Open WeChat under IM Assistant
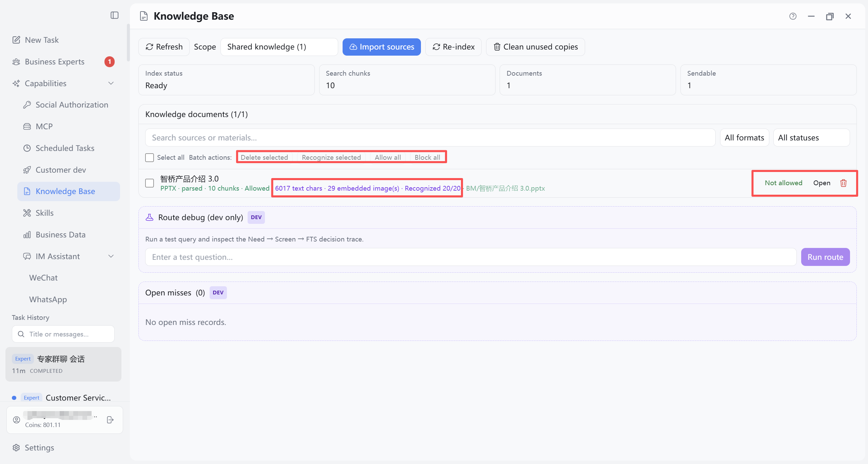The width and height of the screenshot is (868, 464). (43, 278)
